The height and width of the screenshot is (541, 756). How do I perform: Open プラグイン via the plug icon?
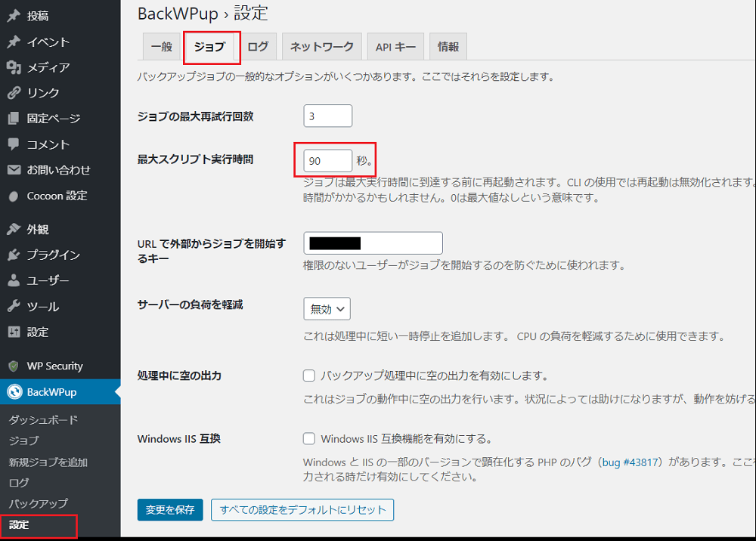pos(14,255)
